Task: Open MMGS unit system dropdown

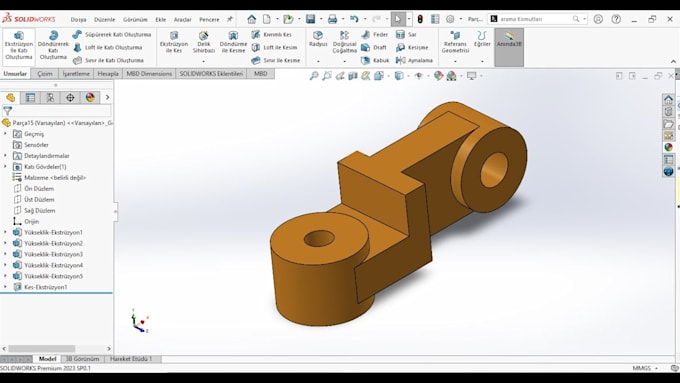Action: [645, 368]
